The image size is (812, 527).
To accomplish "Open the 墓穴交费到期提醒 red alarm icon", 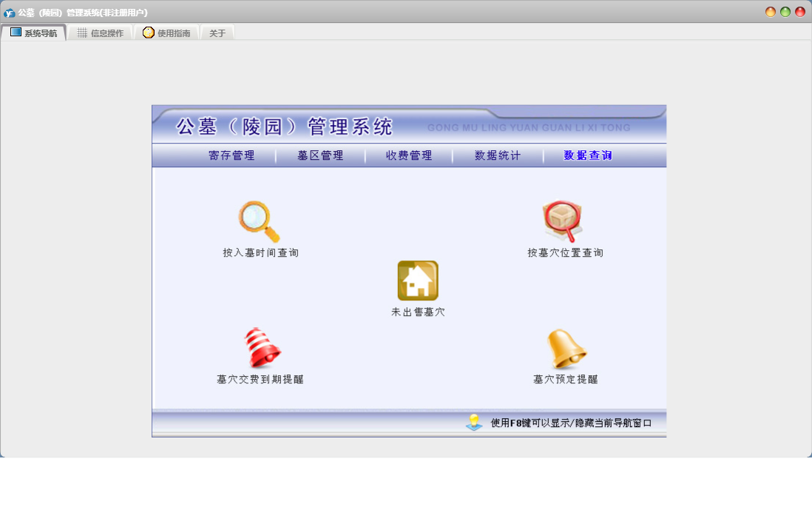I will tap(262, 348).
